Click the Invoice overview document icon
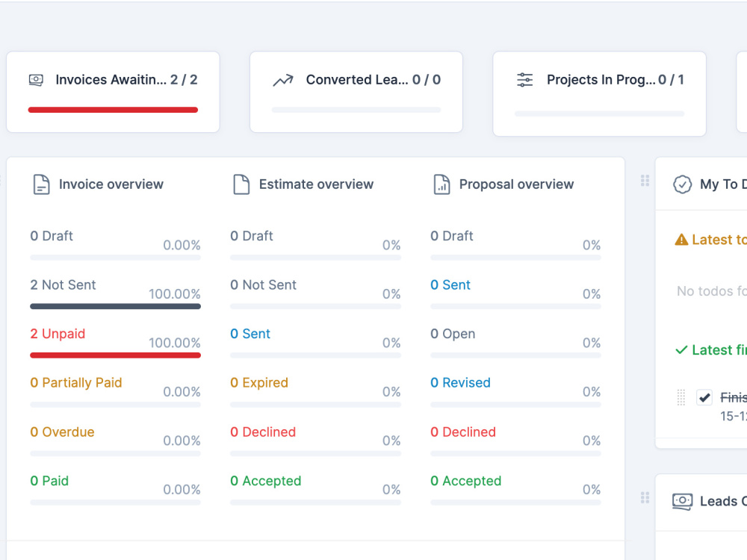This screenshot has height=560, width=747. (41, 184)
